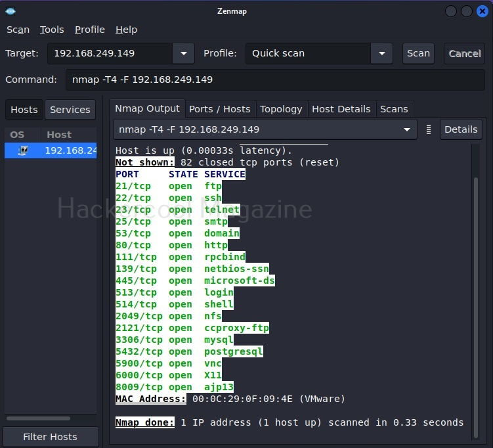Click the MAC Address label
493x448 pixels.
pos(150,399)
